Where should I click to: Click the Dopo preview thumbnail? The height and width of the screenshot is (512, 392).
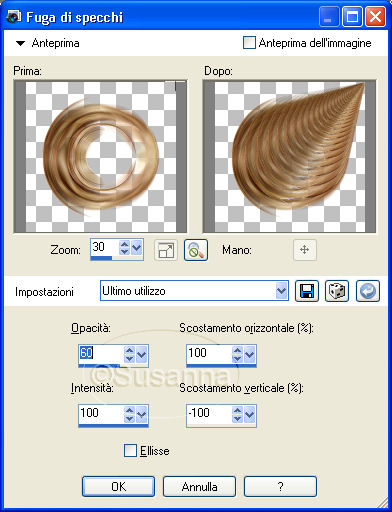point(289,156)
